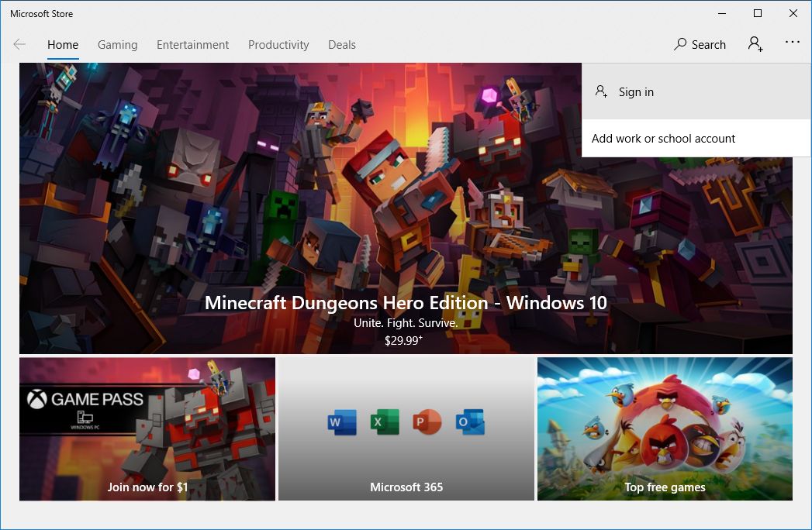
Task: Open Search in Microsoft Store
Action: (x=699, y=44)
